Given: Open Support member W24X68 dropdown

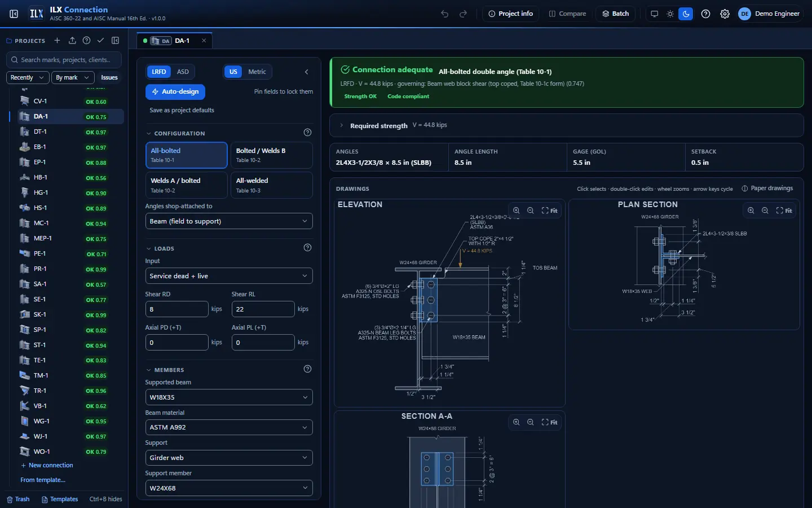Looking at the screenshot, I should click(x=228, y=488).
